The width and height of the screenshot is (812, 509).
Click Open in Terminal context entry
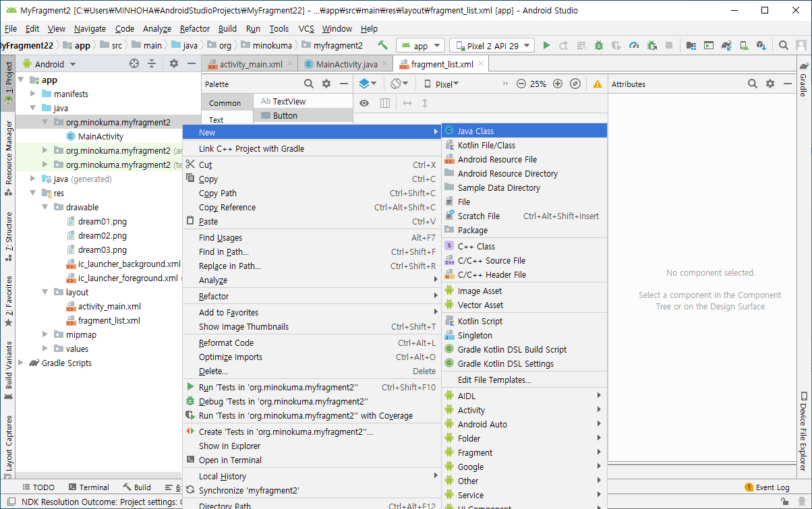coord(312,460)
